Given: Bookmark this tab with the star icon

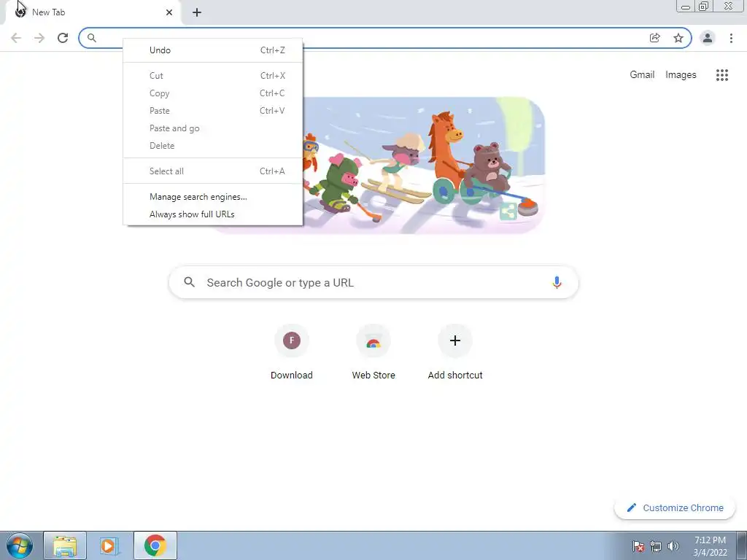Looking at the screenshot, I should (x=678, y=38).
